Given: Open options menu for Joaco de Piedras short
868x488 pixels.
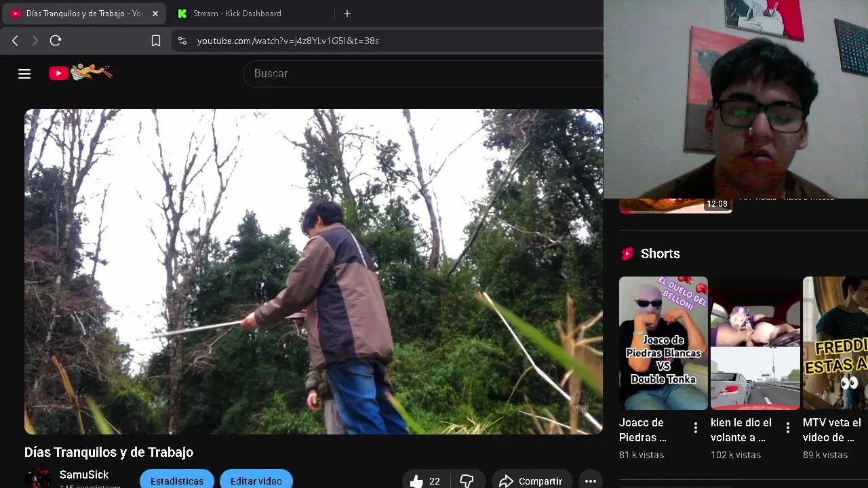Looking at the screenshot, I should coord(696,428).
